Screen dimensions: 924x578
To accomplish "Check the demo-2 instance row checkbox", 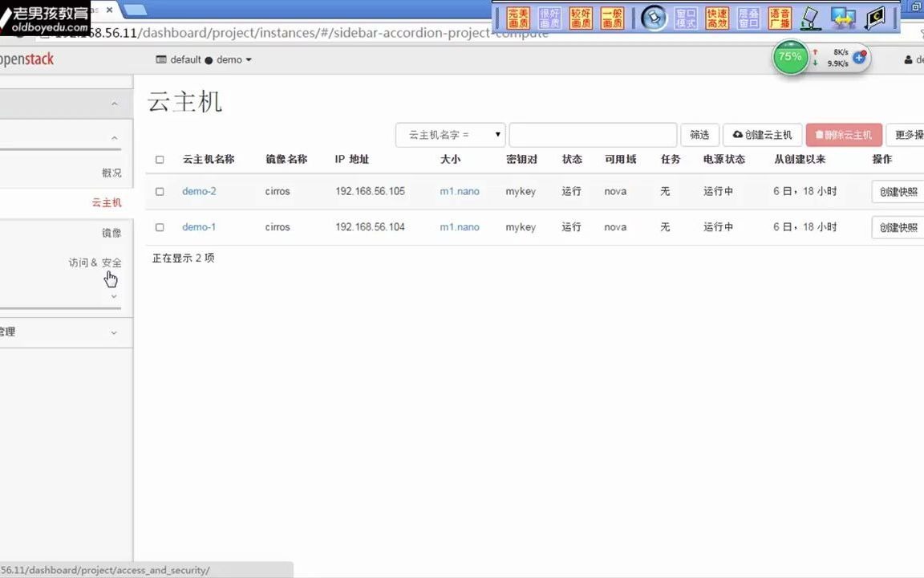I will pyautogui.click(x=159, y=191).
